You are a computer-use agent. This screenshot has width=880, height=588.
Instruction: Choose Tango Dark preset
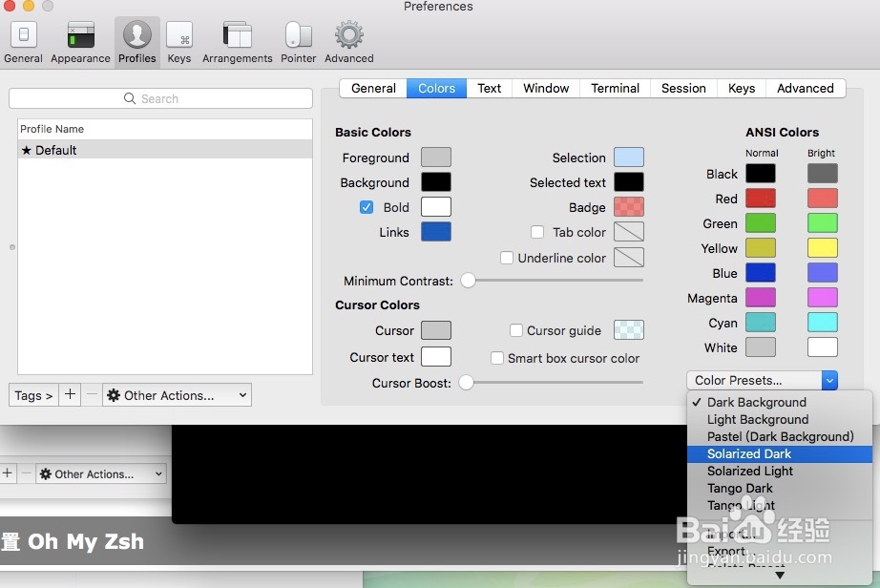(x=780, y=488)
